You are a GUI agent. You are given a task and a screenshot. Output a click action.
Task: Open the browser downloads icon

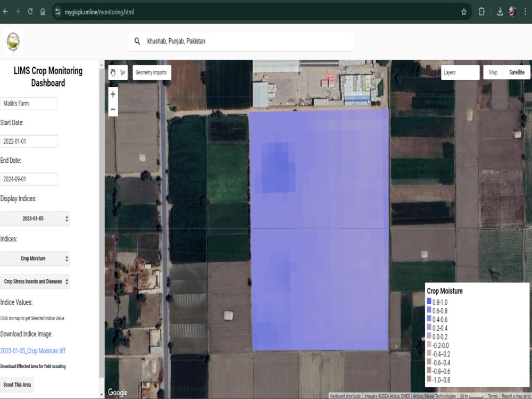coord(500,12)
